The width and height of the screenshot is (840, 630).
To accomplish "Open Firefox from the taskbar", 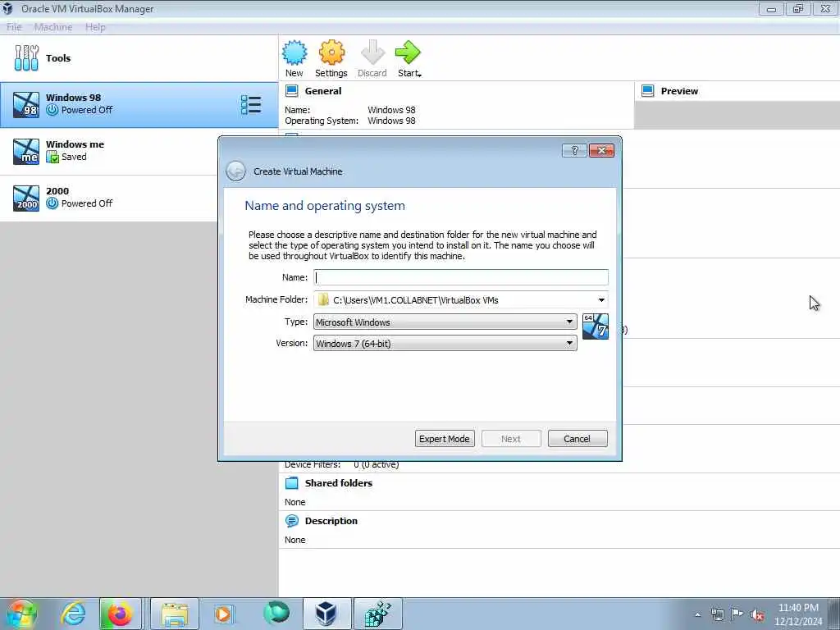I will click(x=120, y=614).
